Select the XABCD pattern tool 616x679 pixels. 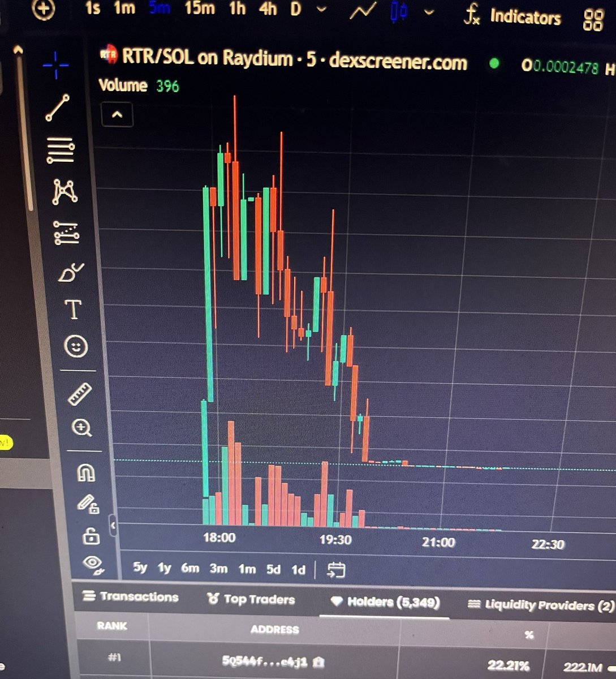click(x=65, y=191)
